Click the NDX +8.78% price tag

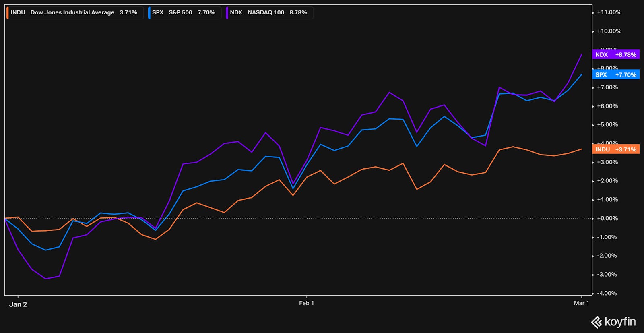616,54
